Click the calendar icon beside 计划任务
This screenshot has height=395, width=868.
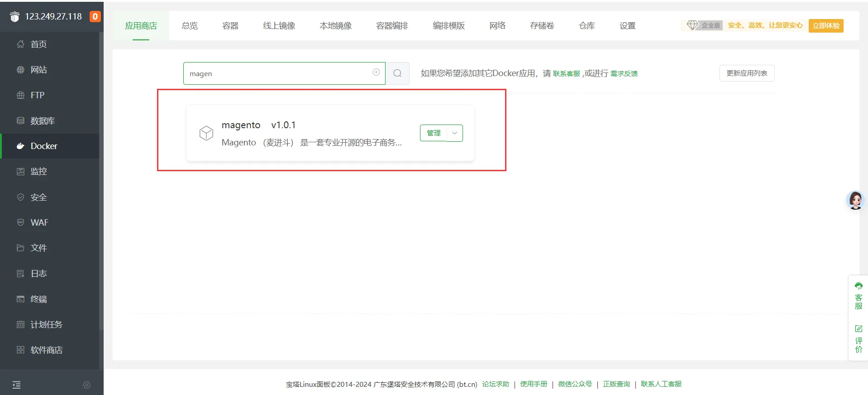tap(20, 324)
